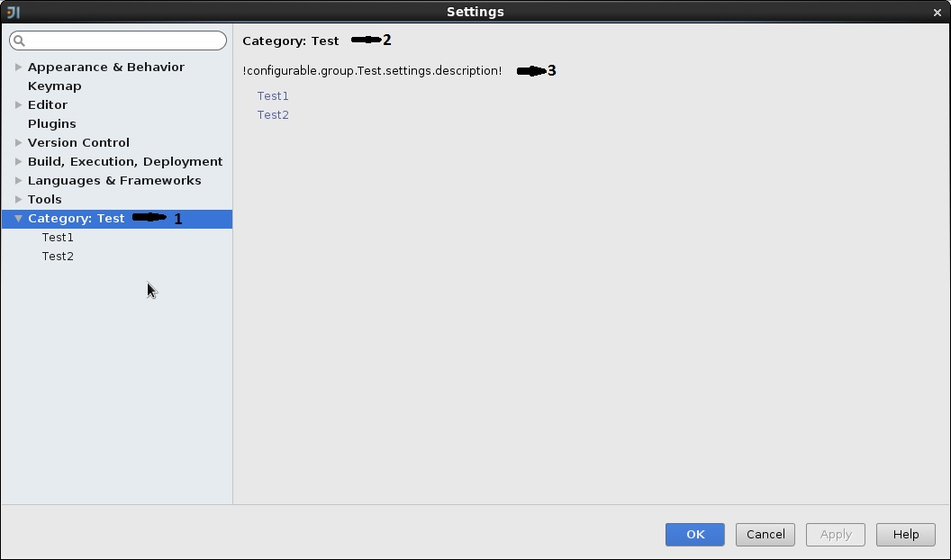
Task: Select Appearance & Behavior in the settings tree
Action: click(x=106, y=67)
